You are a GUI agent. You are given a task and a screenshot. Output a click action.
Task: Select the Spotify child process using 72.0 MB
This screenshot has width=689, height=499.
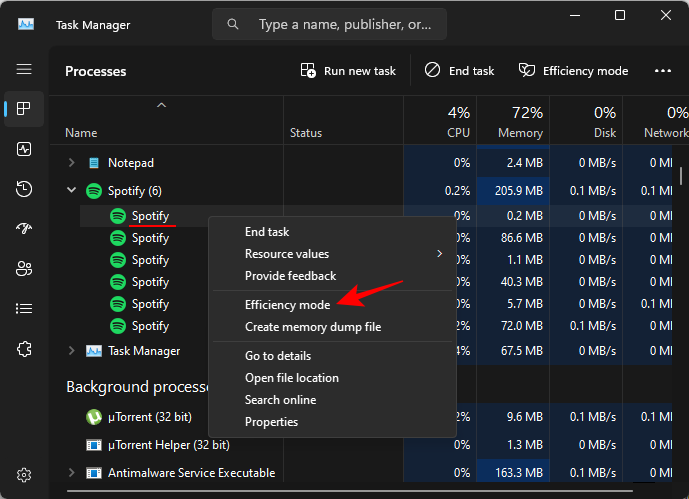click(150, 326)
